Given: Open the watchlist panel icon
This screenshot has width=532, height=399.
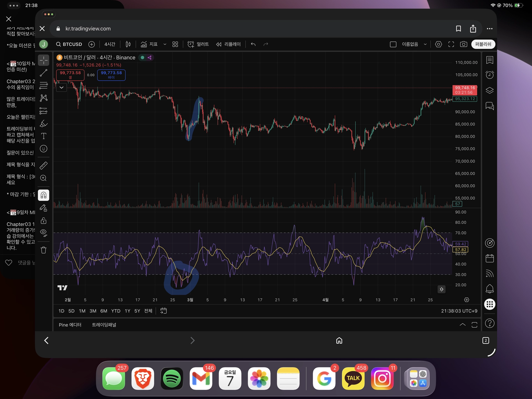Looking at the screenshot, I should click(490, 60).
